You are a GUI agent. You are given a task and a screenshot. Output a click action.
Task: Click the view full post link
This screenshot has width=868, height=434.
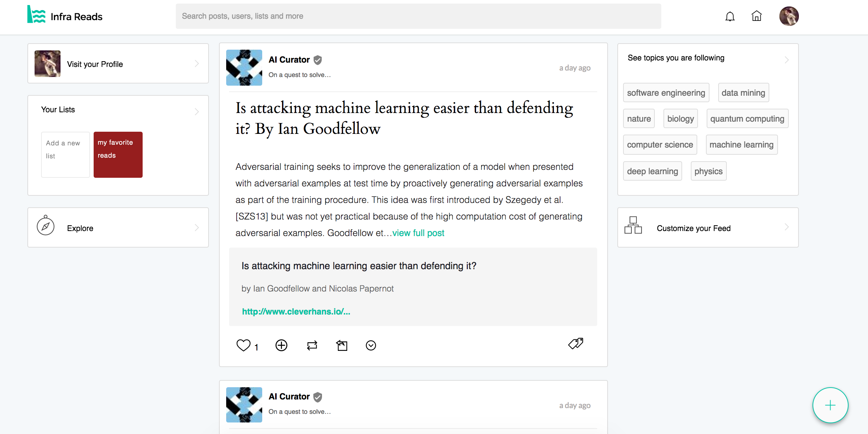point(418,233)
